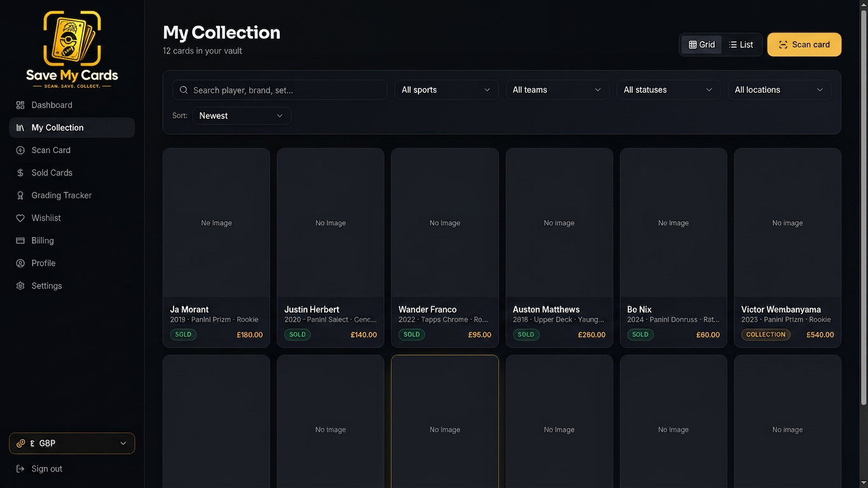This screenshot has width=868, height=488.
Task: Click the My Collection library icon
Action: (20, 128)
